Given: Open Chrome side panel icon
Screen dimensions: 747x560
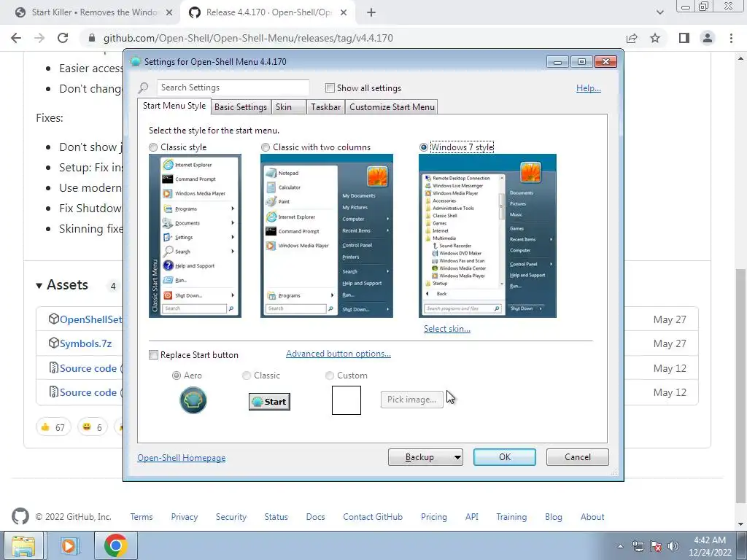Looking at the screenshot, I should (x=684, y=38).
